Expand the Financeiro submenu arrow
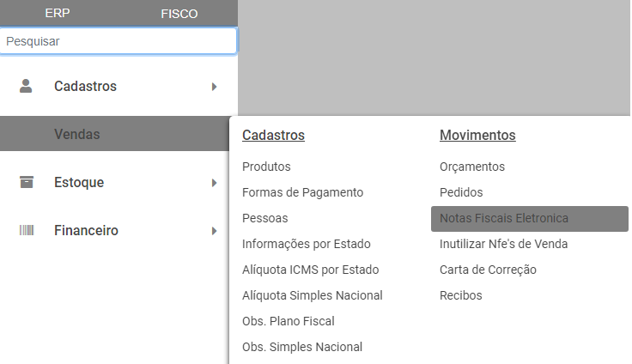 (214, 231)
